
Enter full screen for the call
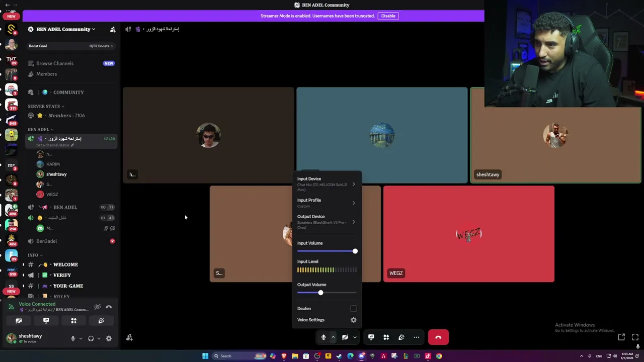coord(635,337)
